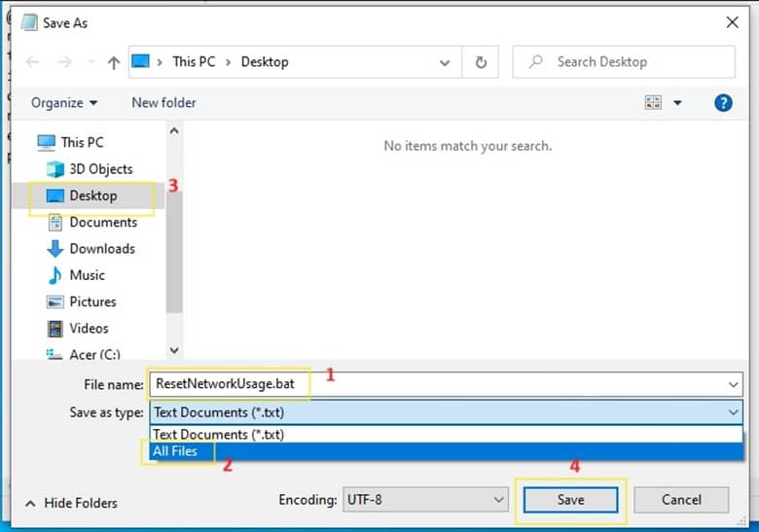Open Music folder in sidebar
The width and height of the screenshot is (759, 532).
point(87,275)
